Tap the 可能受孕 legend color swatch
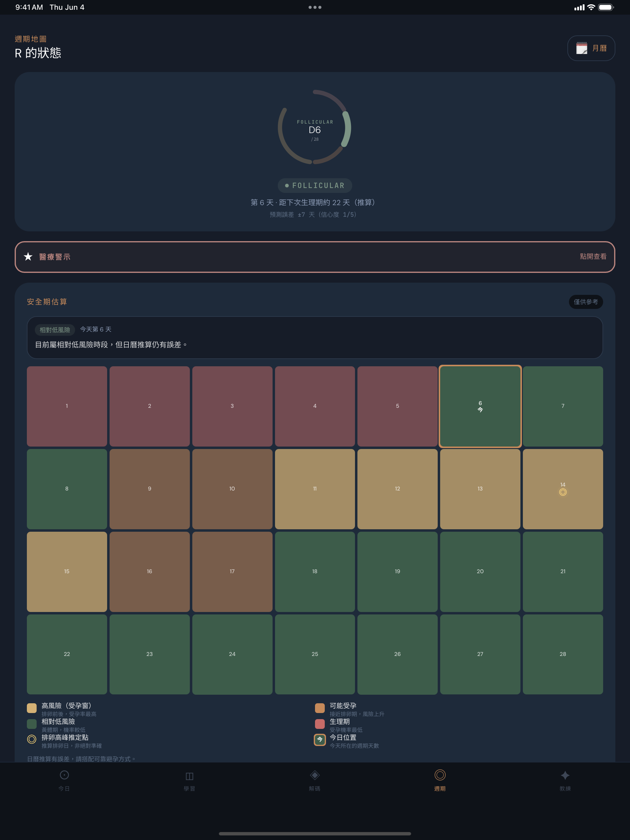Screen dimensions: 630x840 click(x=320, y=708)
